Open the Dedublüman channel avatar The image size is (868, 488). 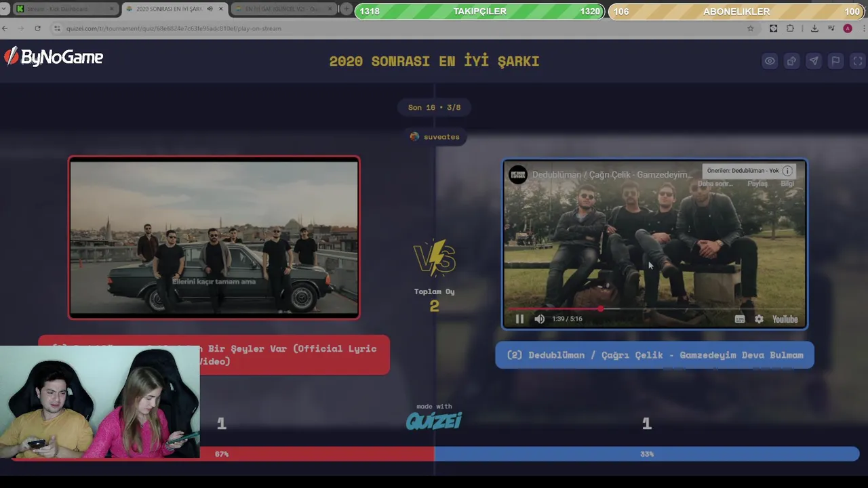(518, 175)
